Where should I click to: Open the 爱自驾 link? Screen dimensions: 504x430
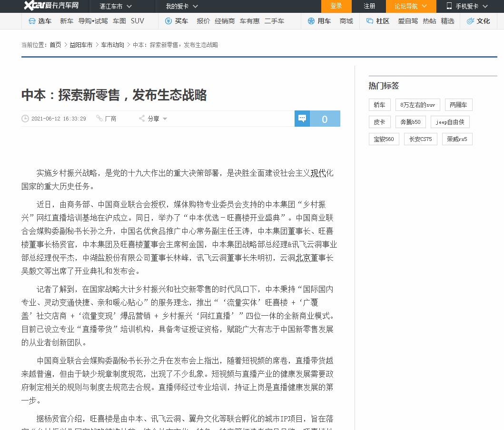click(x=408, y=21)
